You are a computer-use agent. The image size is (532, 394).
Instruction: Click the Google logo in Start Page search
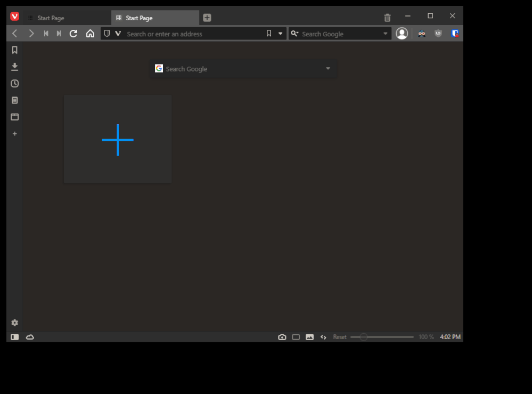click(159, 69)
